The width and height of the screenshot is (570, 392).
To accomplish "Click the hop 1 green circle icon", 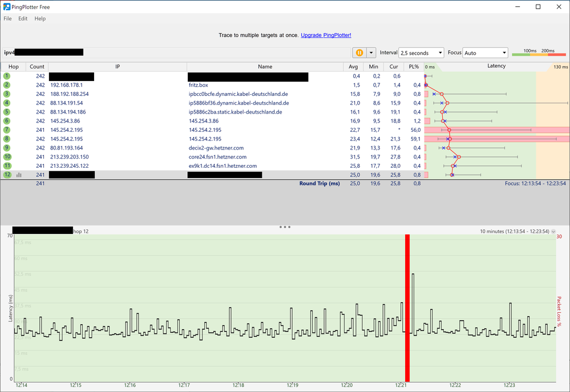I will click(x=7, y=76).
